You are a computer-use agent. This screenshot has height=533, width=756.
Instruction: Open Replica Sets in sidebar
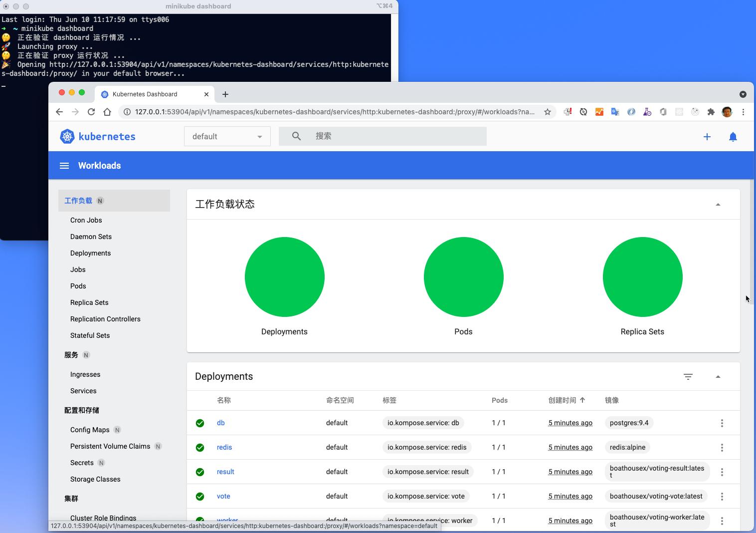[x=89, y=302]
